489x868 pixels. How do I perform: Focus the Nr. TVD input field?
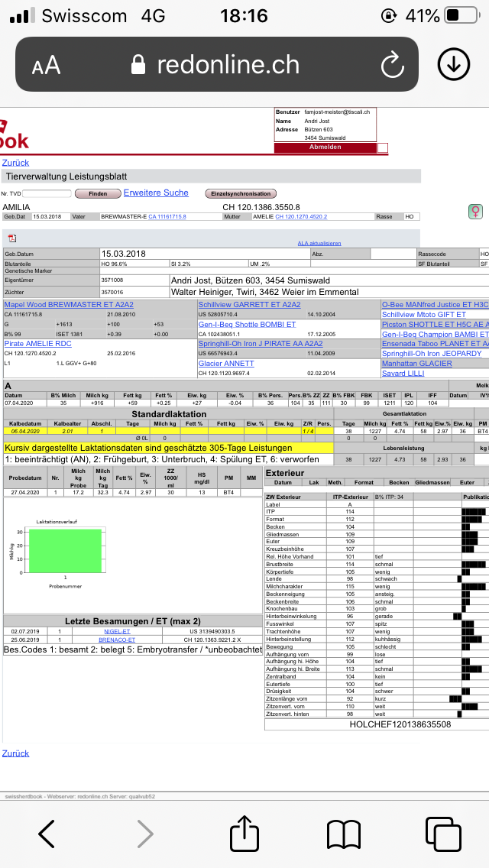pos(46,194)
